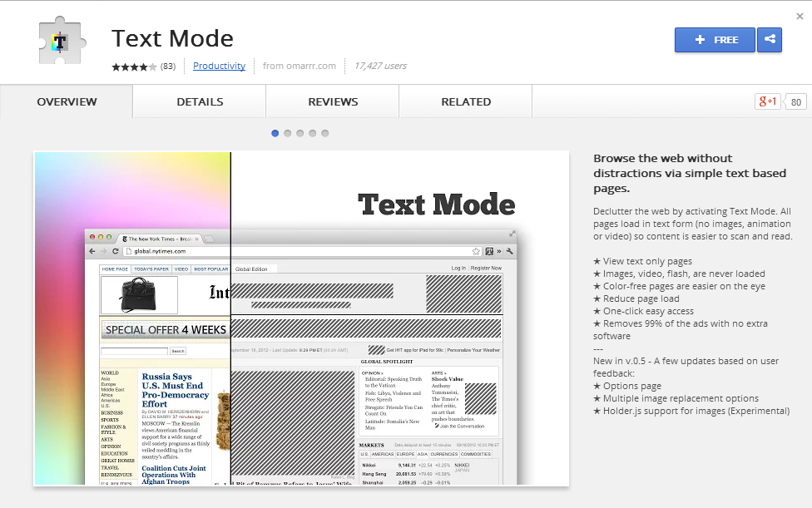Click the Text Mode puzzle-piece extension icon
The image size is (812, 508).
coord(62,41)
